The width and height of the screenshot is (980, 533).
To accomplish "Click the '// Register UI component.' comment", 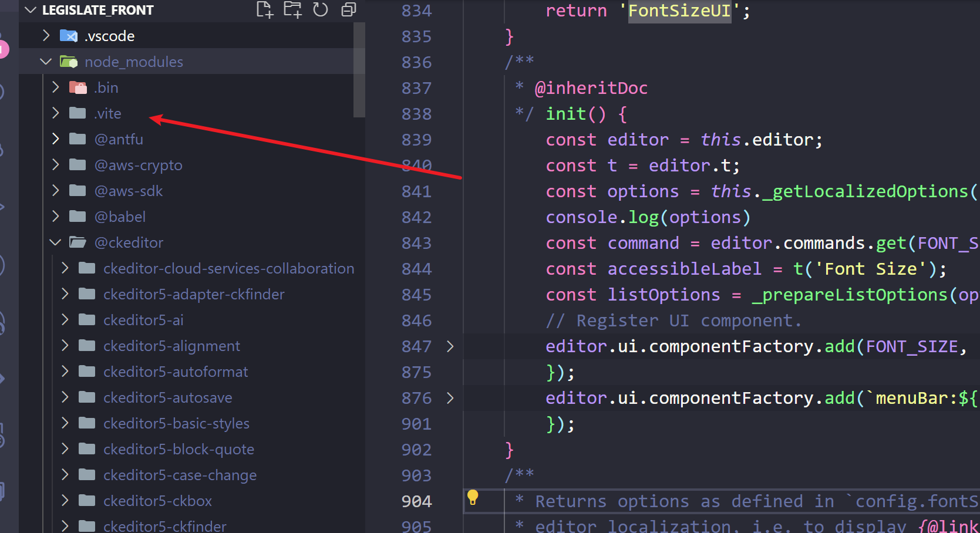I will point(673,321).
